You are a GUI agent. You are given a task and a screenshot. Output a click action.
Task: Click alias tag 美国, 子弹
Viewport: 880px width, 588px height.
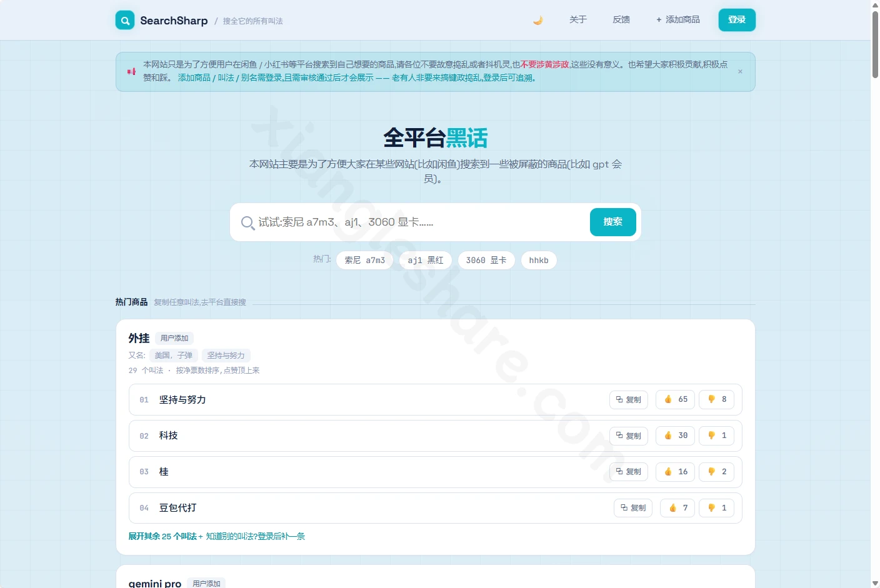pos(174,355)
